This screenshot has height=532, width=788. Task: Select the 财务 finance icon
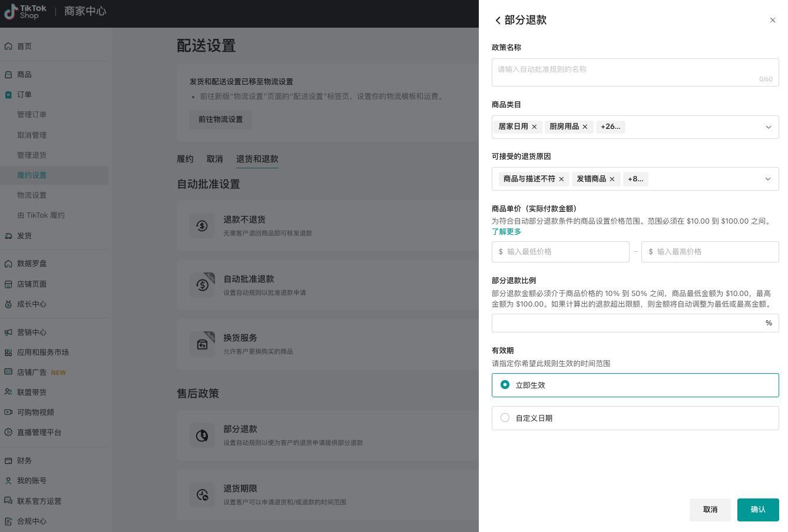[8, 460]
